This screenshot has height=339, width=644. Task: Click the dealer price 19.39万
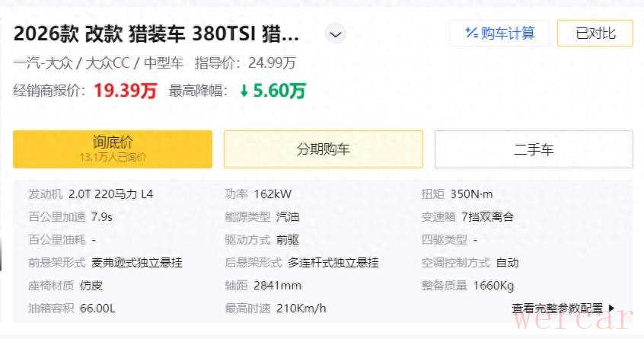click(x=125, y=91)
